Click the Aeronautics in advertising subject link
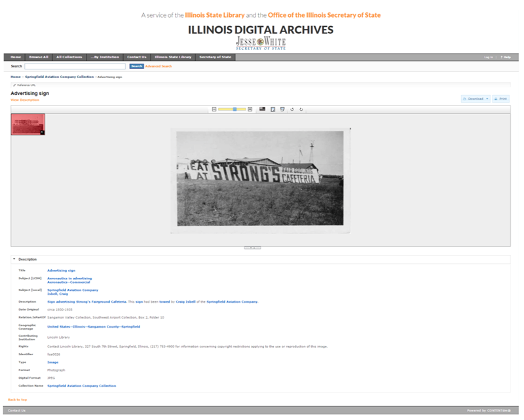The width and height of the screenshot is (524, 420). [x=69, y=278]
